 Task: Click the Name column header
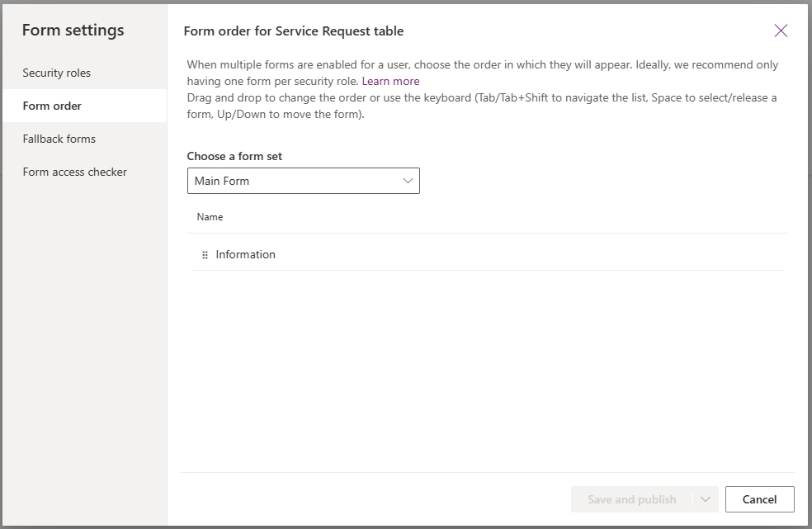[210, 217]
